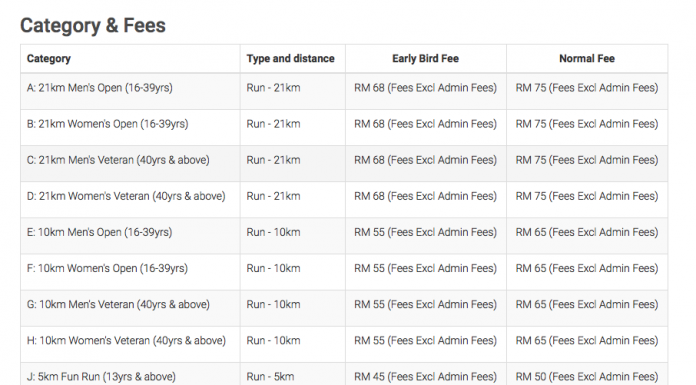Screen dimensions: 696x385
Task: Click normal fee 'RM 75' in row B
Action: [531, 124]
